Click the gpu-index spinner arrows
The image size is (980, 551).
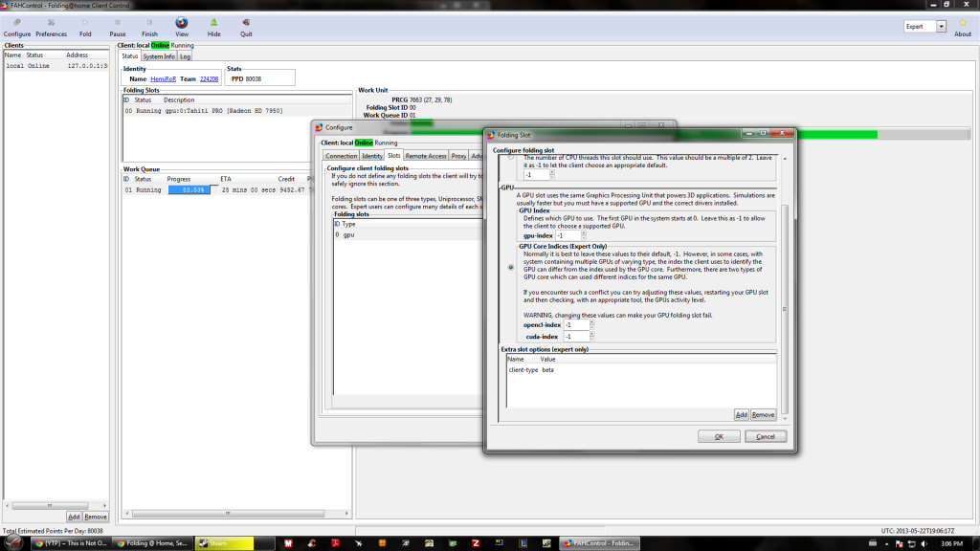[584, 235]
